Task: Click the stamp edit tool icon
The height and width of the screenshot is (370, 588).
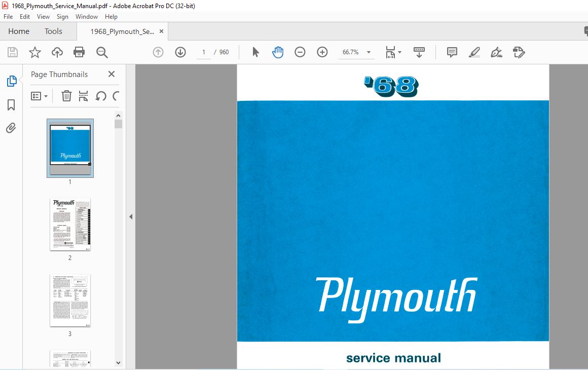Action: coord(519,52)
